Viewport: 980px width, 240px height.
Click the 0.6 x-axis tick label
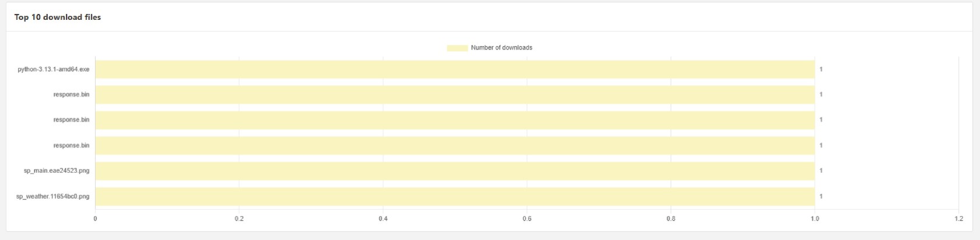[527, 219]
